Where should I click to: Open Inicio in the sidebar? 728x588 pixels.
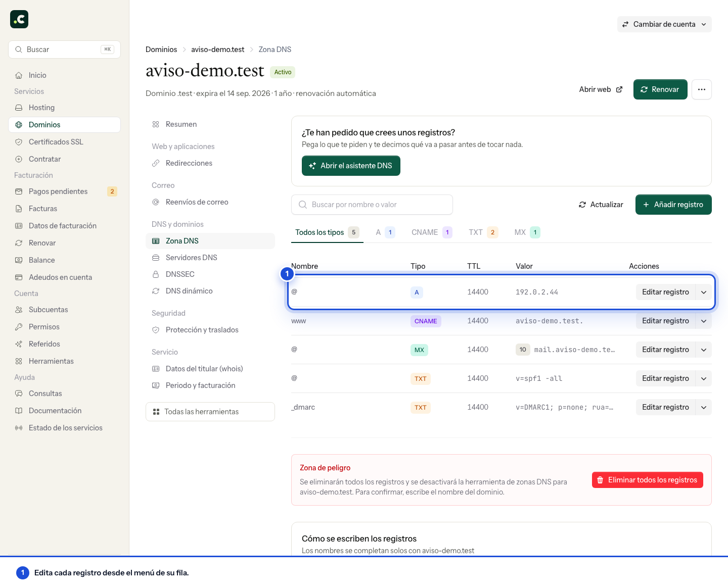[x=64, y=75]
